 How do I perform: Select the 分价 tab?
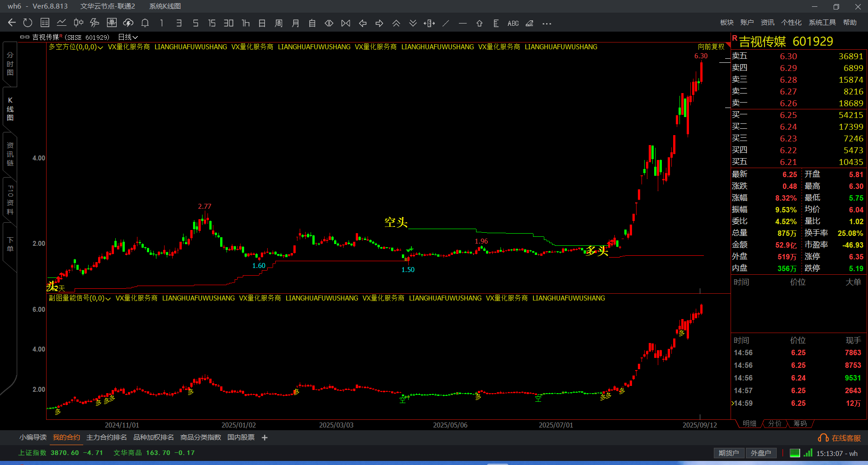[x=774, y=423]
